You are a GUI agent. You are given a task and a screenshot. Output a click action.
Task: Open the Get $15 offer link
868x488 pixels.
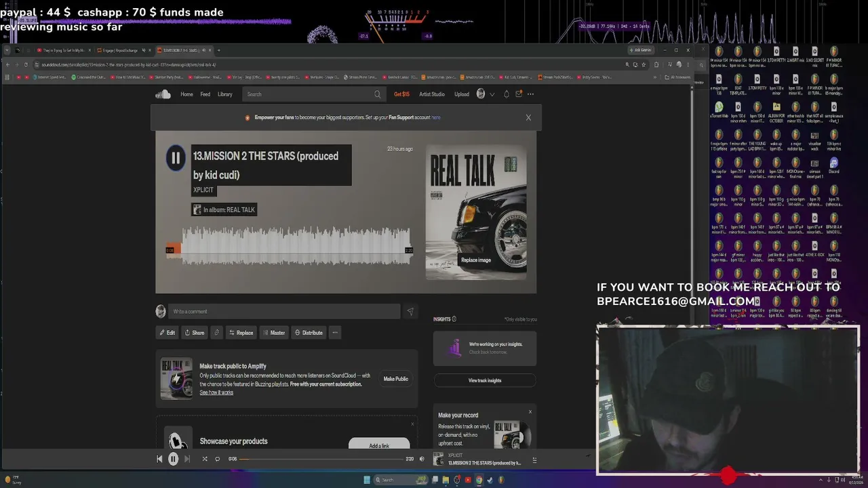click(x=401, y=94)
